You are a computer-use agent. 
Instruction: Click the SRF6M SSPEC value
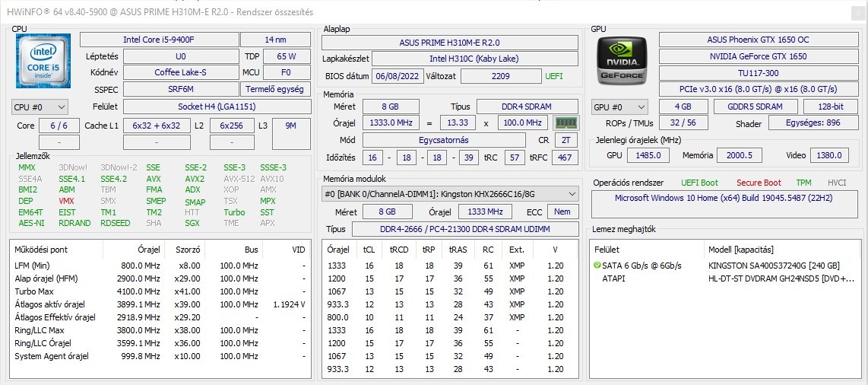tap(180, 89)
